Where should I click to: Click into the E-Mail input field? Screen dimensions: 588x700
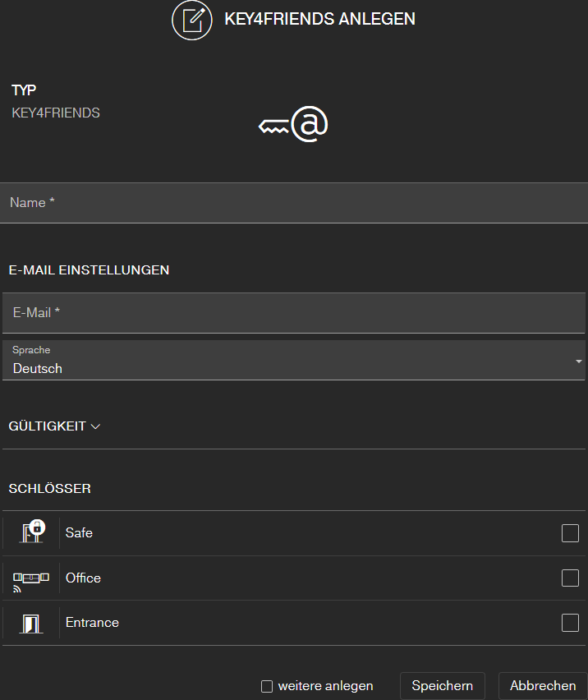(x=294, y=313)
